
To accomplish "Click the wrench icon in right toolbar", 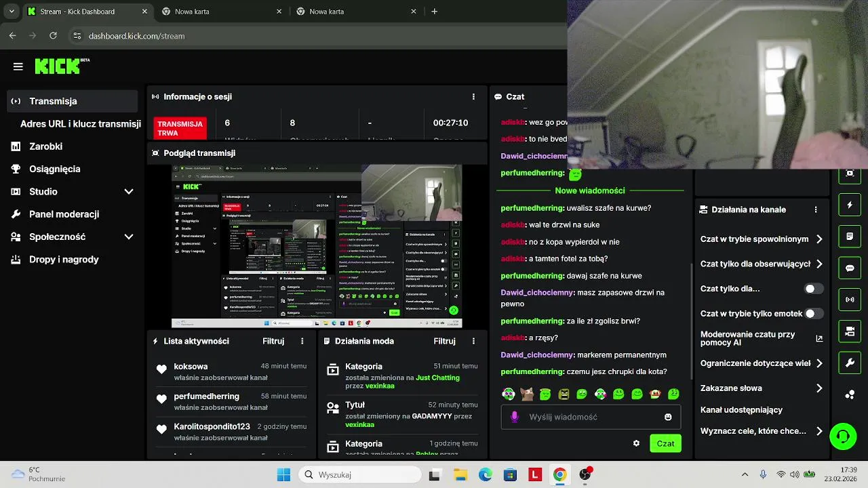I will click(850, 363).
